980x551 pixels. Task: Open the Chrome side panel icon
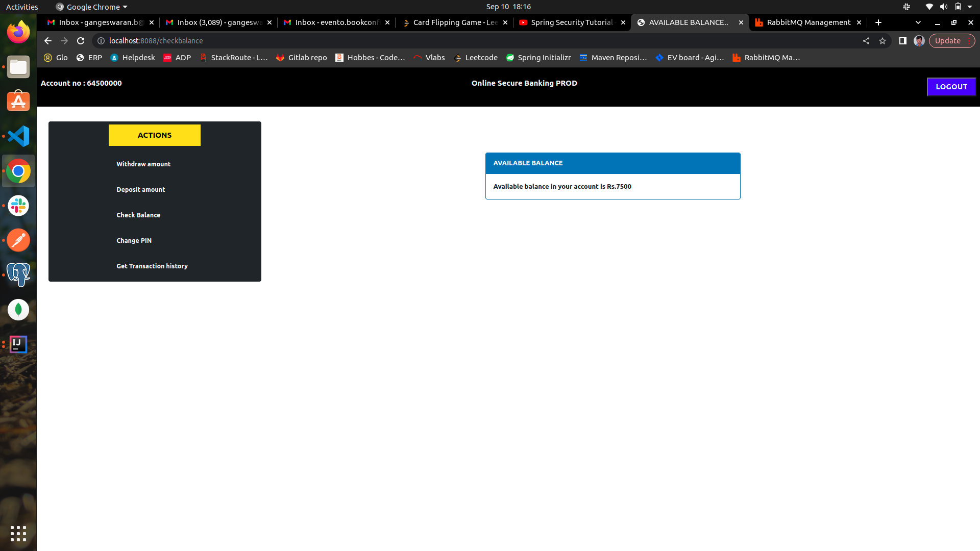[902, 41]
